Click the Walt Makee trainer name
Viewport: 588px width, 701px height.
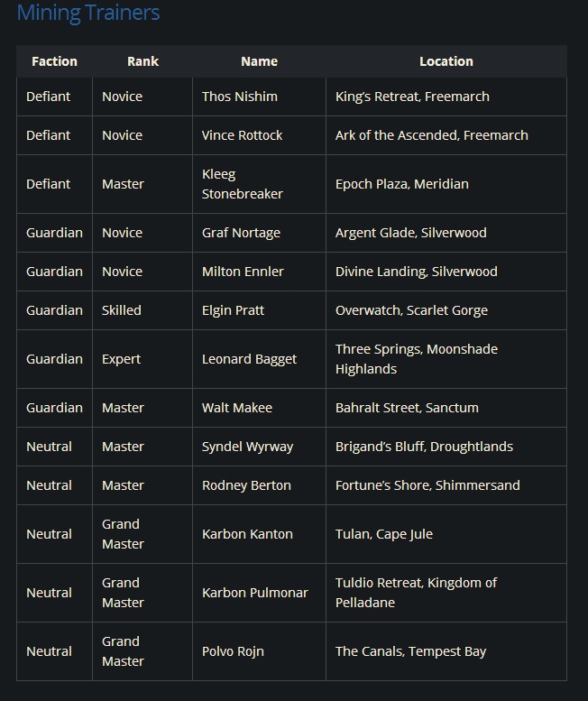pyautogui.click(x=237, y=408)
